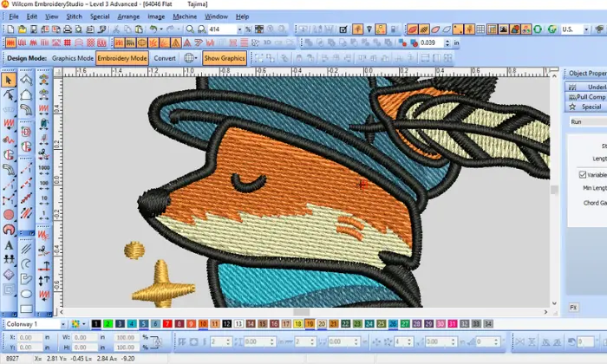
Task: Toggle the red leaf view icon
Action: 412,29
